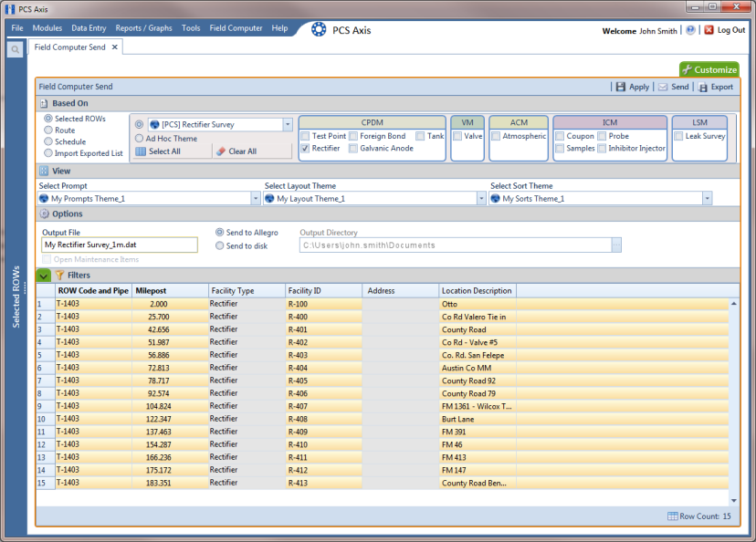Expand the Selected ROWs side panel
756x542 pixels.
(16, 297)
